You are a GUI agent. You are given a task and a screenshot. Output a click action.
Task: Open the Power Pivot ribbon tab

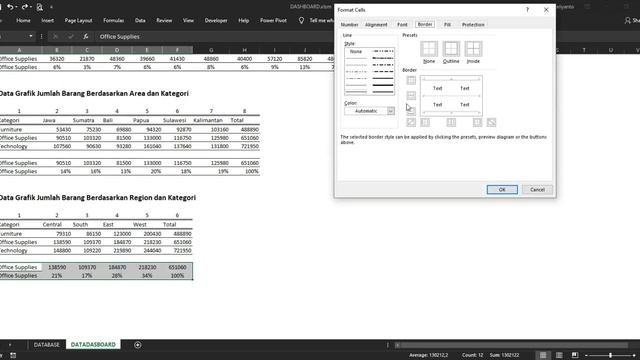tap(273, 20)
